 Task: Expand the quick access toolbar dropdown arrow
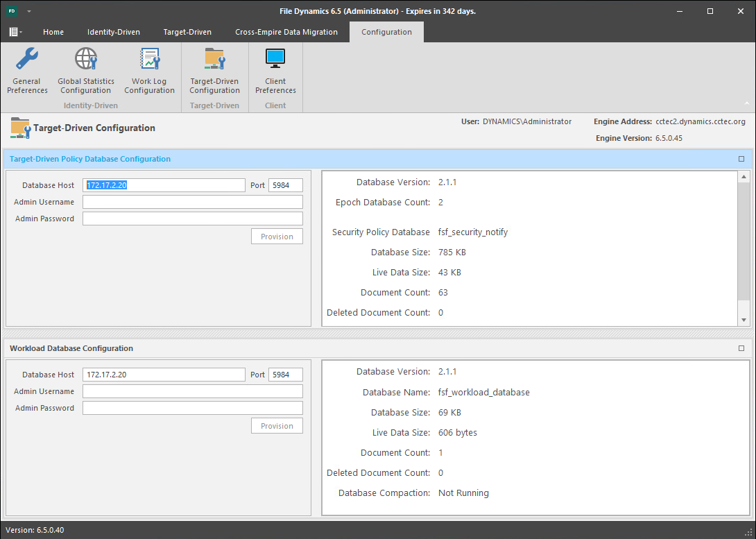coord(29,12)
